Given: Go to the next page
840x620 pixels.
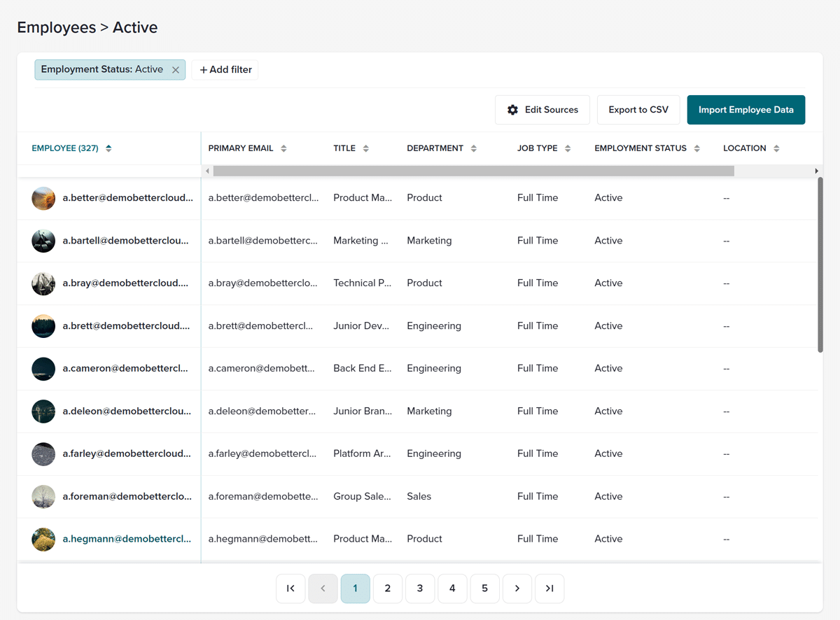Looking at the screenshot, I should [x=517, y=589].
